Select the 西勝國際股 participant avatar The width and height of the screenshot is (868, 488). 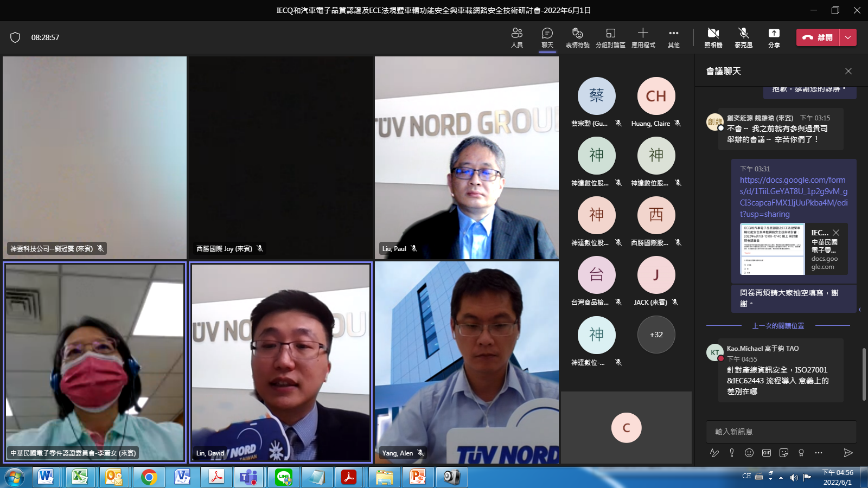656,215
